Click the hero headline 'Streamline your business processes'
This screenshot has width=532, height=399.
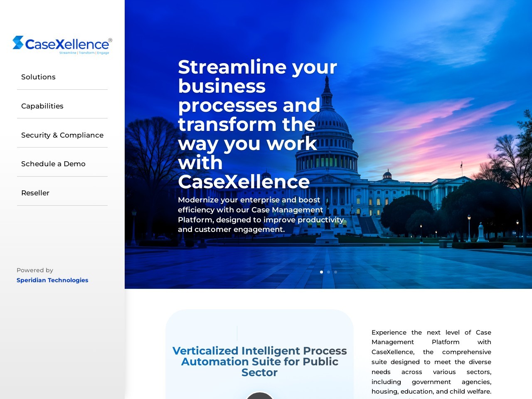click(258, 124)
